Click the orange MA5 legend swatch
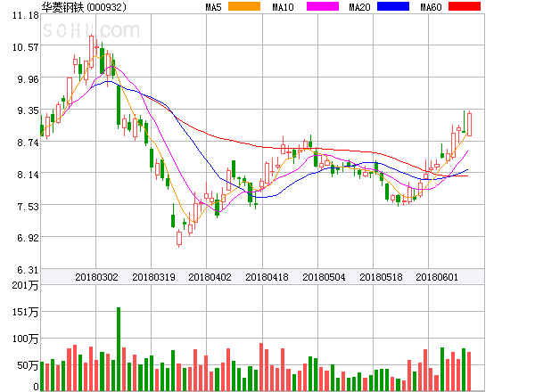The width and height of the screenshot is (535, 392). click(244, 6)
